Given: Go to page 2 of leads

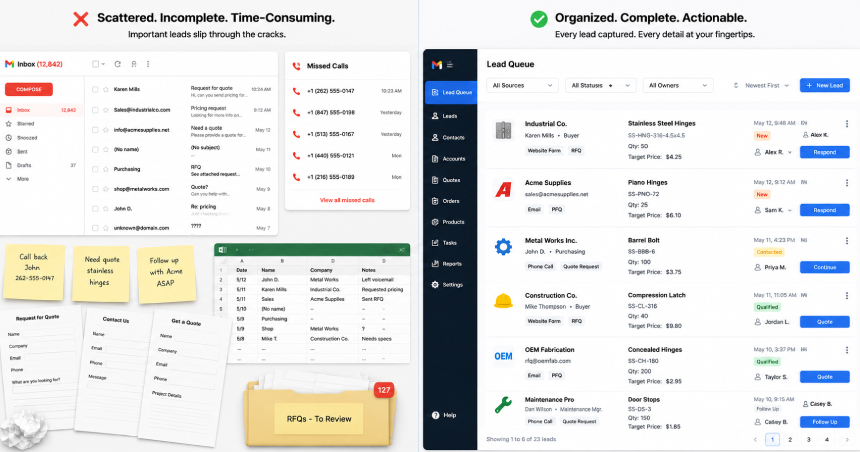Looking at the screenshot, I should pyautogui.click(x=790, y=439).
